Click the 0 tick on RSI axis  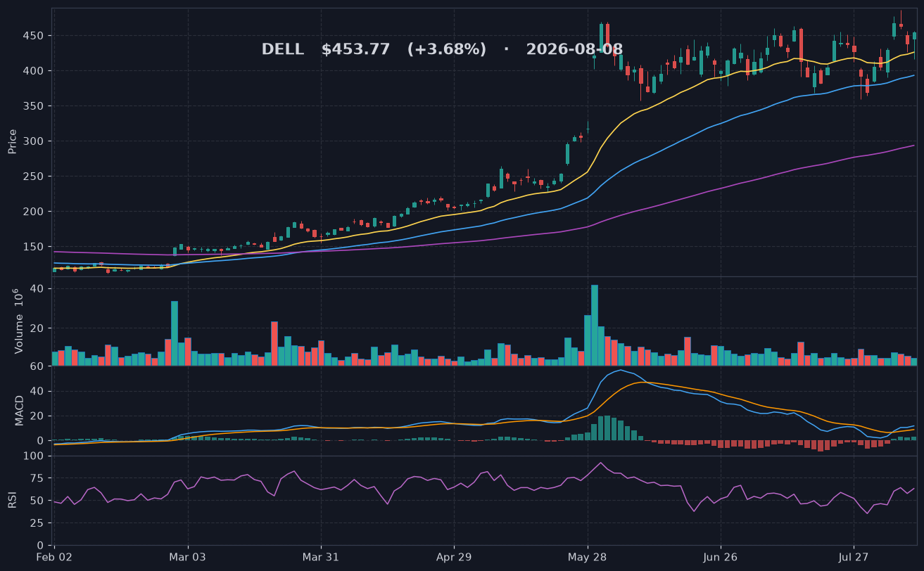41,545
